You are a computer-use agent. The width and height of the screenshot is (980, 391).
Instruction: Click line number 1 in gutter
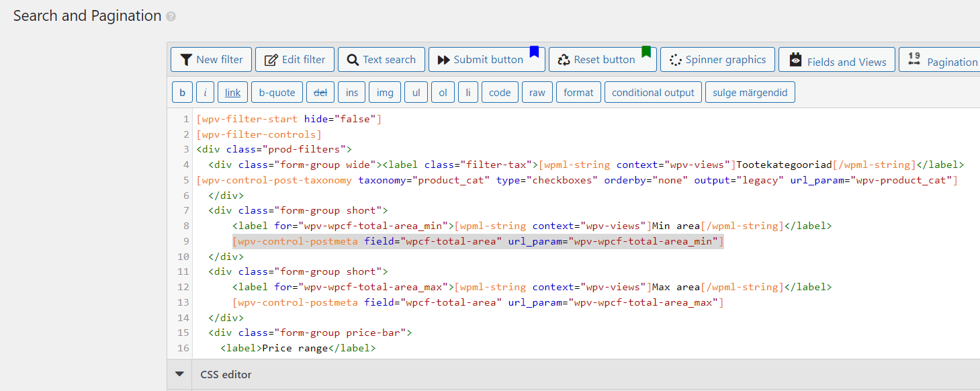point(186,119)
